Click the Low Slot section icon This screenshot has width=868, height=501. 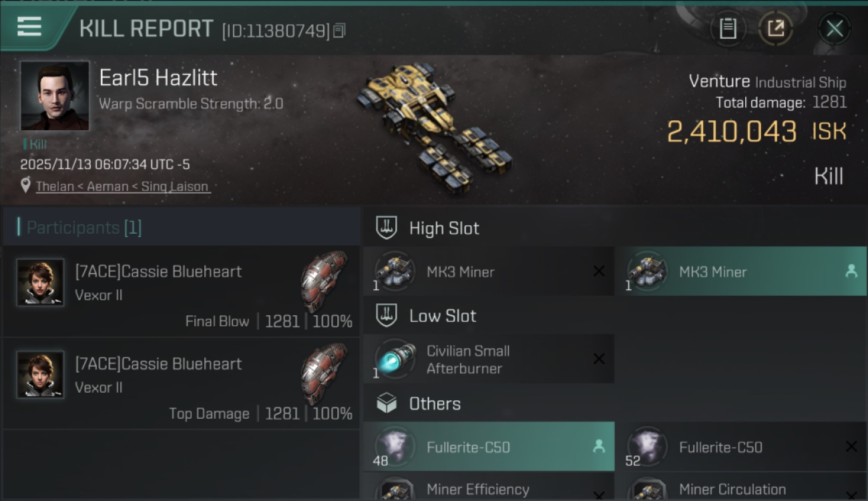click(387, 315)
